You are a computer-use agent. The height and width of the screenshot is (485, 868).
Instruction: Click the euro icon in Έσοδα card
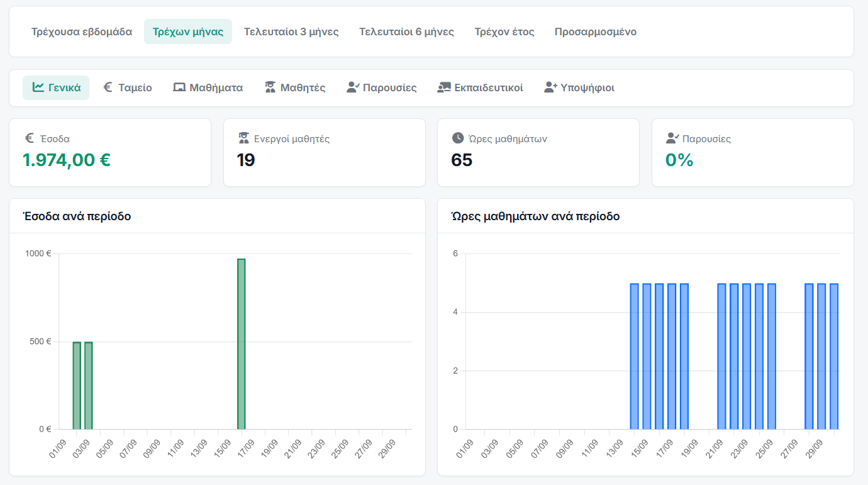(29, 138)
